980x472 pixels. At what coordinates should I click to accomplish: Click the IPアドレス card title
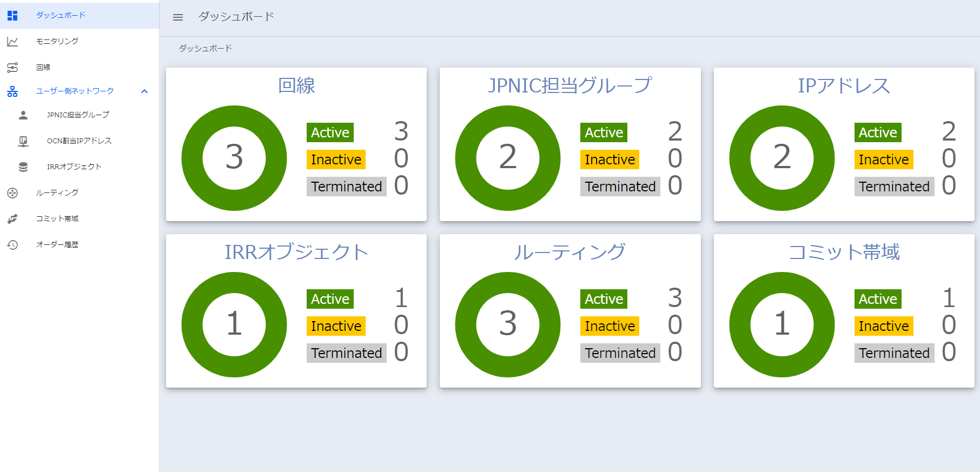click(x=844, y=85)
